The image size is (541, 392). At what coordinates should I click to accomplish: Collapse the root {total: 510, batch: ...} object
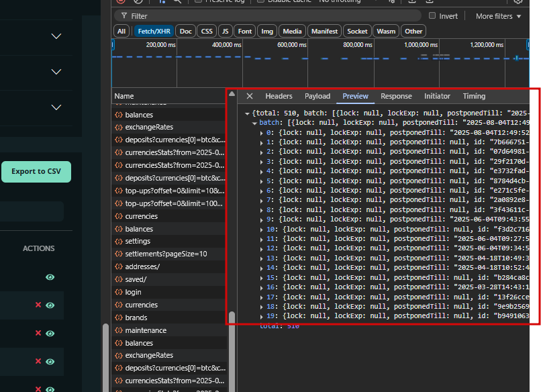coord(247,113)
